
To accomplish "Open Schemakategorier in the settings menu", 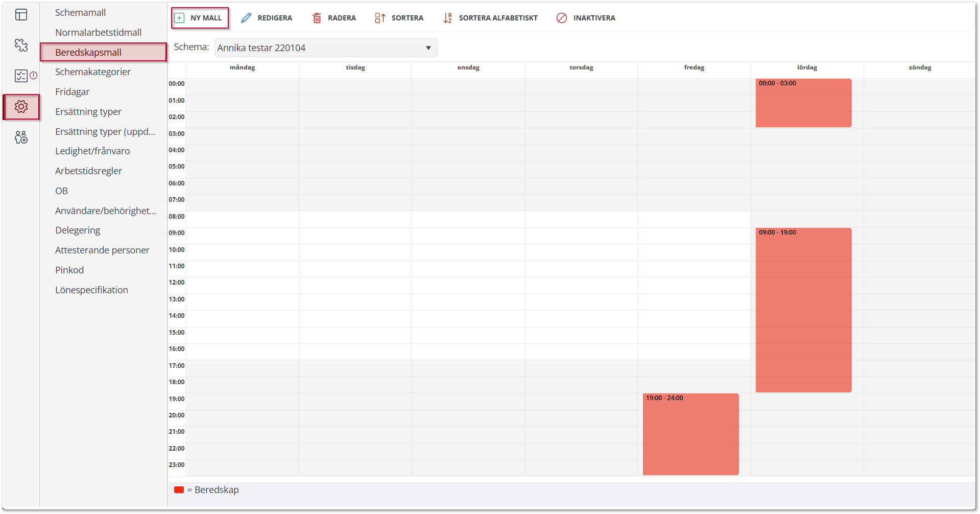I will coord(92,72).
